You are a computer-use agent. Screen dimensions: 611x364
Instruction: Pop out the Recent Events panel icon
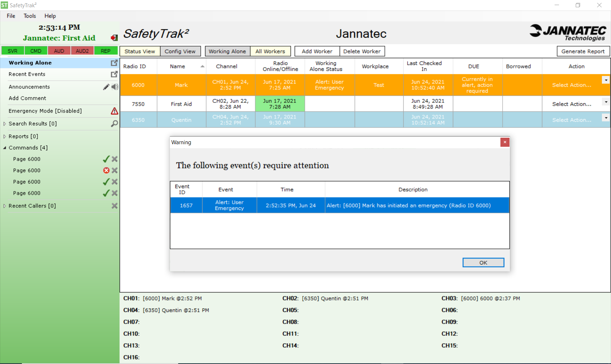tap(114, 74)
